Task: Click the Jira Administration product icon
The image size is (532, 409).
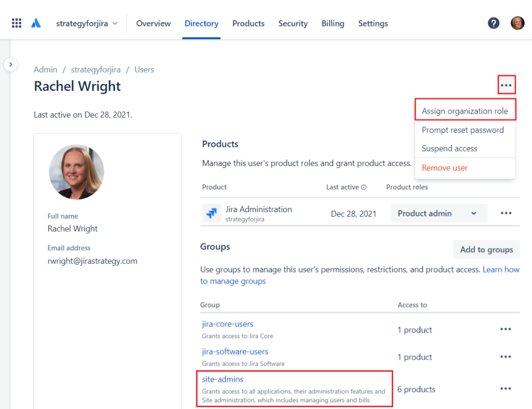Action: [211, 213]
